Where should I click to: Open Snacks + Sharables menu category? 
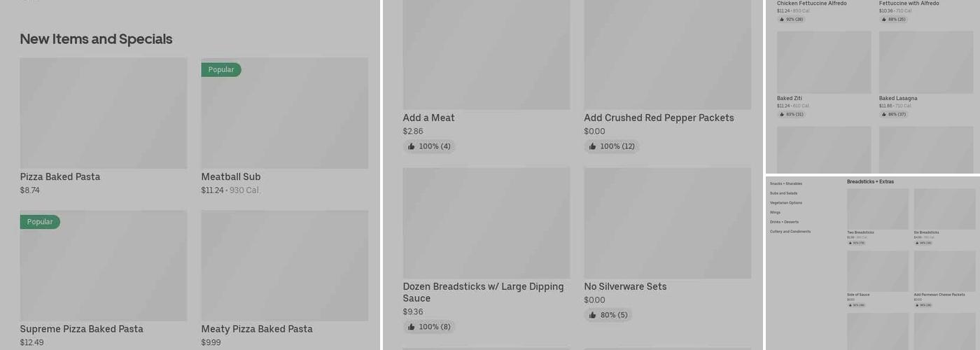(786, 183)
